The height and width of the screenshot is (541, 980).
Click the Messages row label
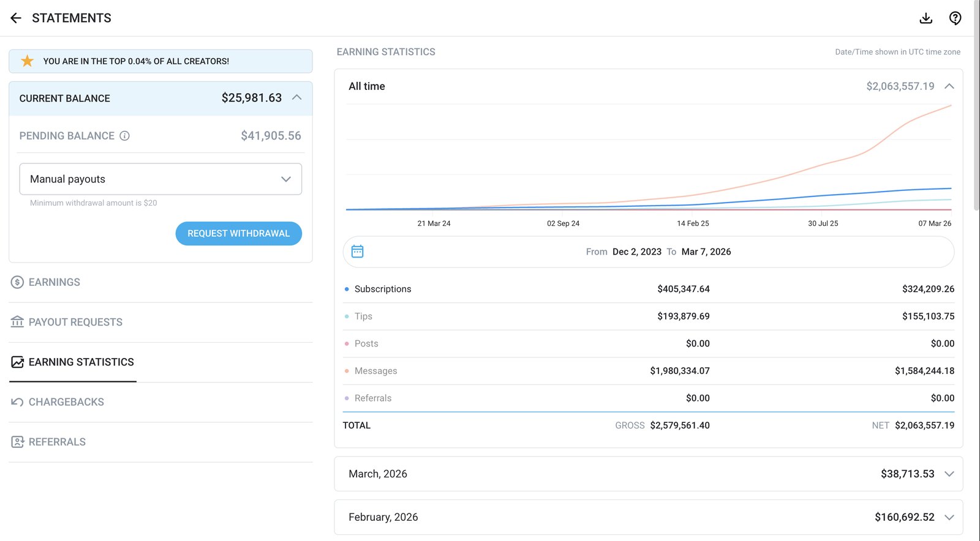375,371
